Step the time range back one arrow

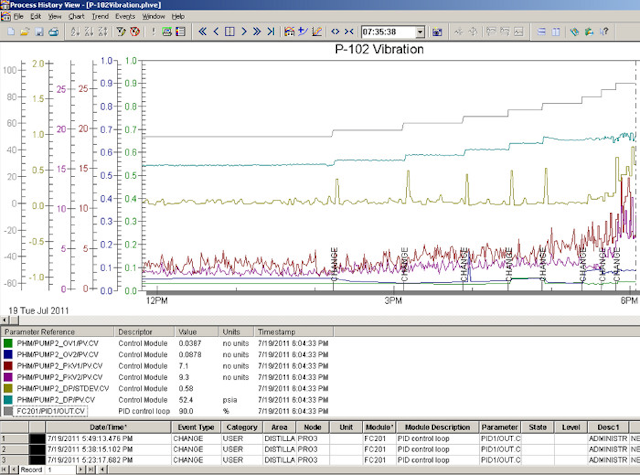216,32
